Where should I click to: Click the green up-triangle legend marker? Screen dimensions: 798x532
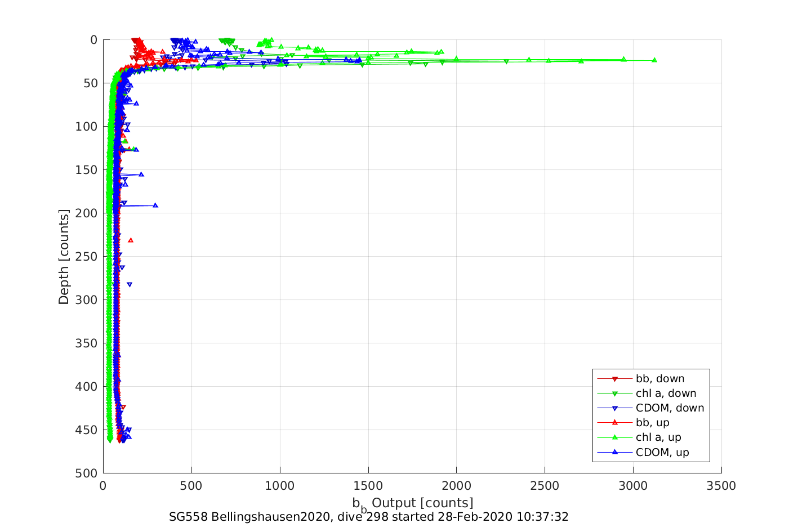615,437
